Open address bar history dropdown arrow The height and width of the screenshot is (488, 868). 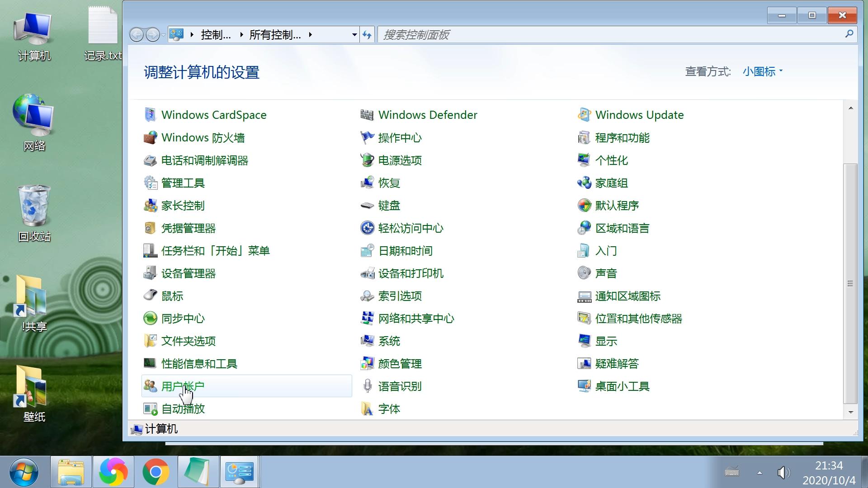354,35
